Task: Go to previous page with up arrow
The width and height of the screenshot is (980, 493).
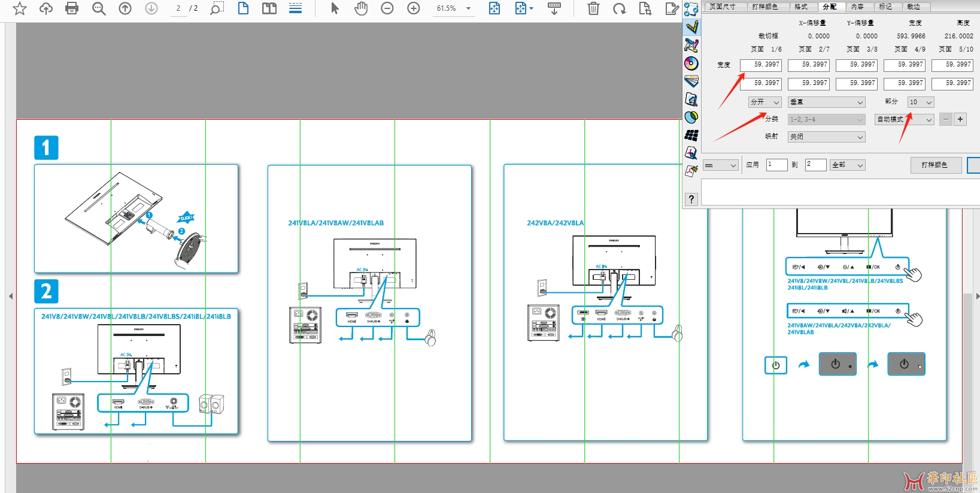Action: (x=125, y=8)
